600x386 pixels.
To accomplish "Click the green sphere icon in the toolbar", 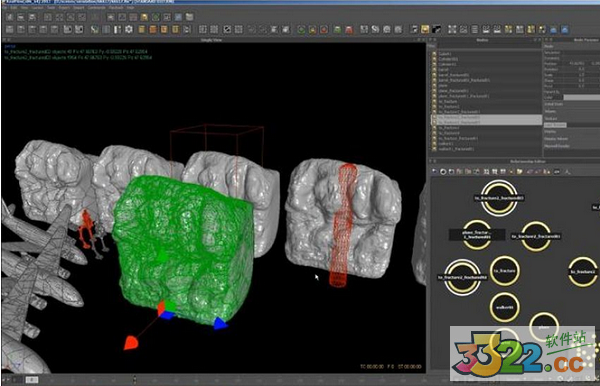I will [302, 29].
